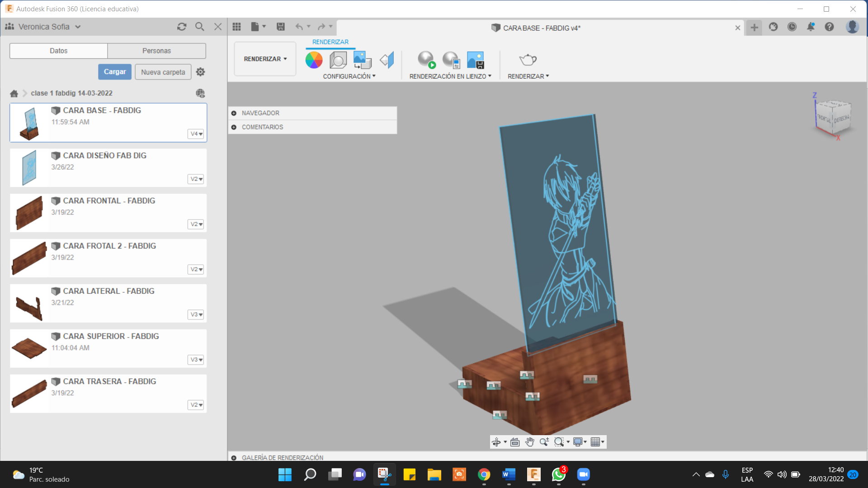This screenshot has width=868, height=488.
Task: Click the Capture Image save icon
Action: coord(475,60)
